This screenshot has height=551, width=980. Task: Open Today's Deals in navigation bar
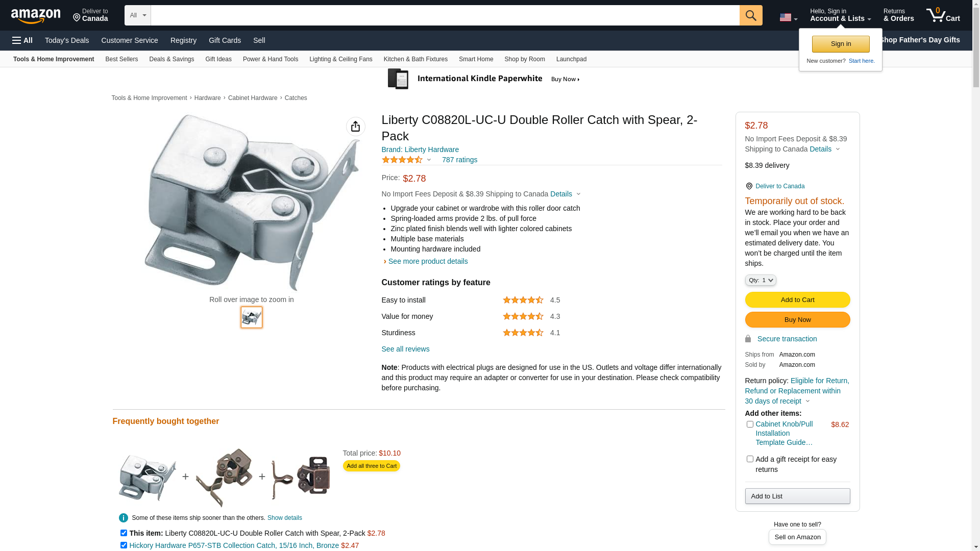pyautogui.click(x=67, y=40)
